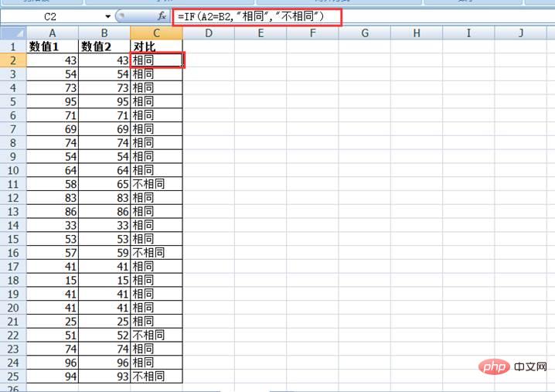Select row 11 header
This screenshot has height=392, width=555.
[x=13, y=184]
